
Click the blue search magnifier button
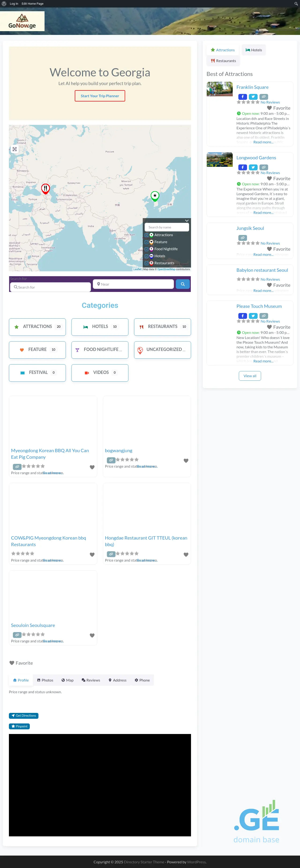point(183,284)
